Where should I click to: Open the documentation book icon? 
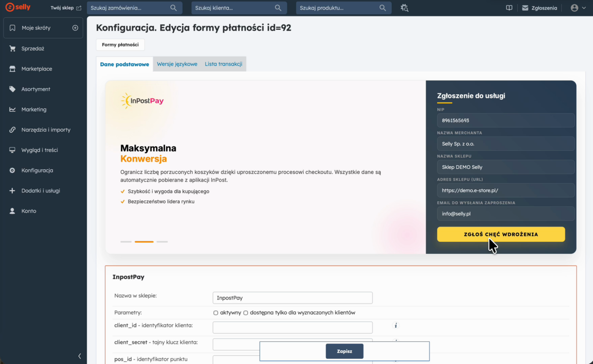pos(509,8)
